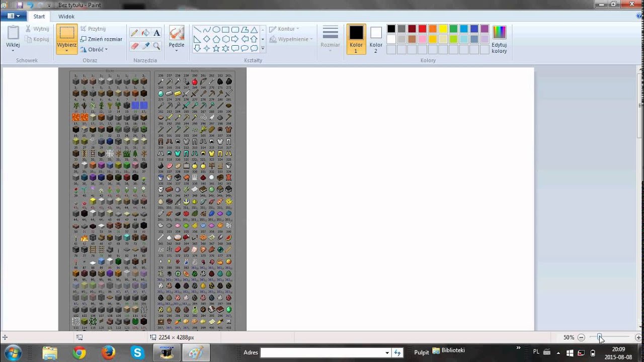Choose the right triangle shape
The image size is (644, 362).
197,39
